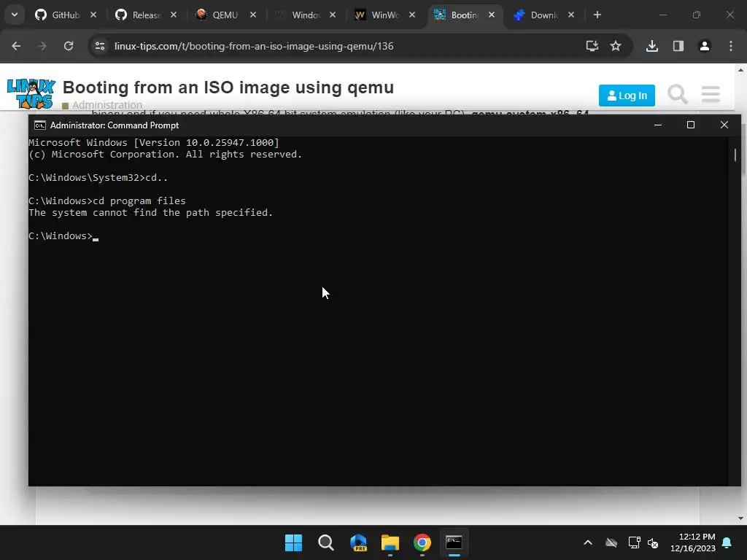Open clock showing 12:12 PM
747x560 pixels.
693,542
